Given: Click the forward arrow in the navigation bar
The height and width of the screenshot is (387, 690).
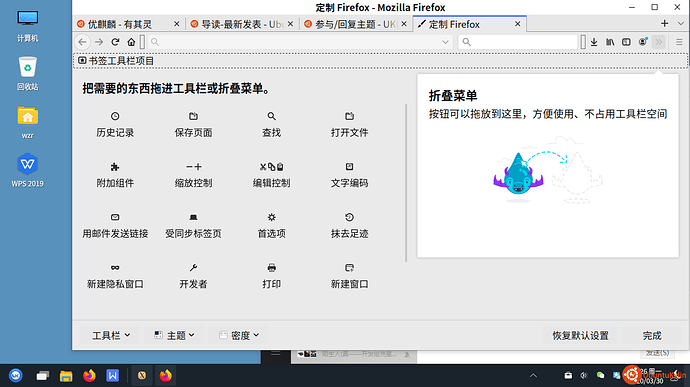Looking at the screenshot, I should point(99,42).
